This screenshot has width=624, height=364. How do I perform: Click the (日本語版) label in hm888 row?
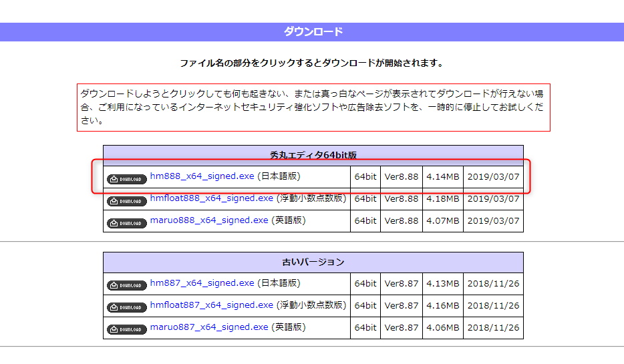click(279, 176)
